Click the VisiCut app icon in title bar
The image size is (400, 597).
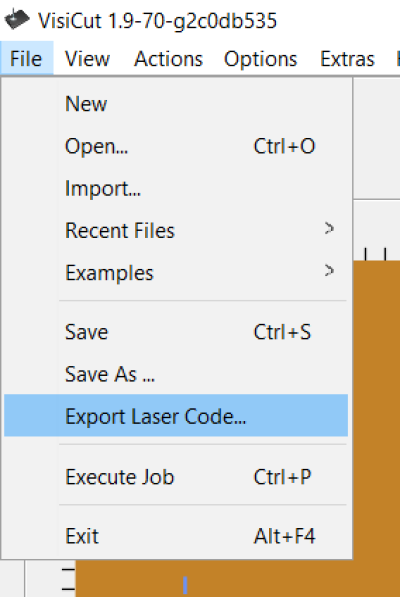pos(17,19)
